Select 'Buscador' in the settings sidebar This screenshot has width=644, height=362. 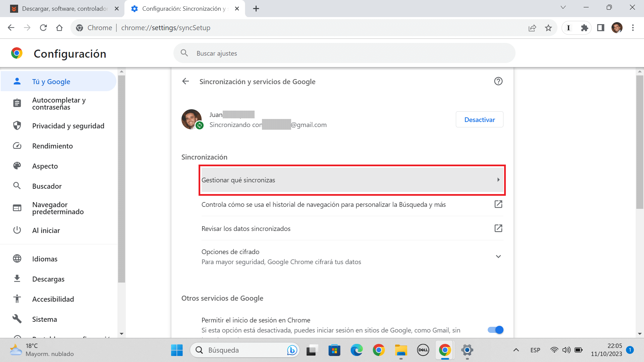tap(47, 186)
